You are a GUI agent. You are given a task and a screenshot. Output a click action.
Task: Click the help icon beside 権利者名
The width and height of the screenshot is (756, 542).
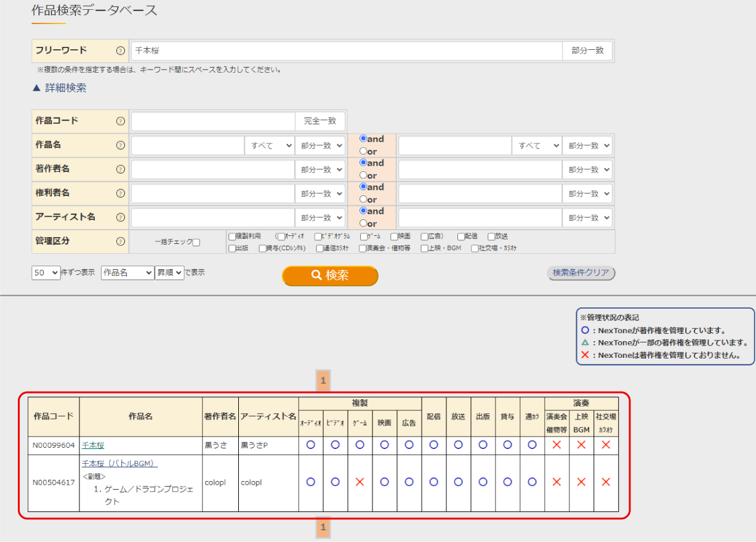coord(121,193)
